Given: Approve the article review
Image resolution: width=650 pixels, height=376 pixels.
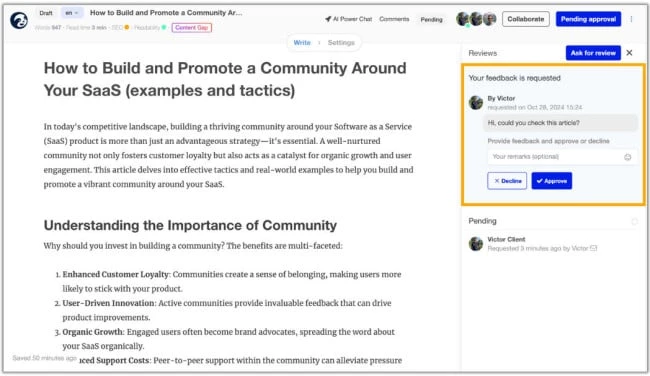Looking at the screenshot, I should tap(552, 181).
